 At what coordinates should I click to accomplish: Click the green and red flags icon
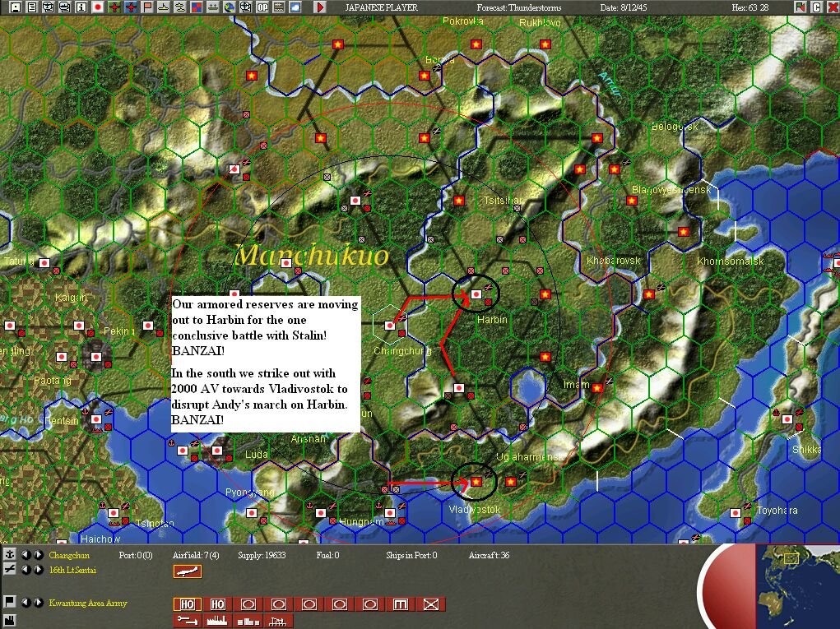click(x=801, y=7)
